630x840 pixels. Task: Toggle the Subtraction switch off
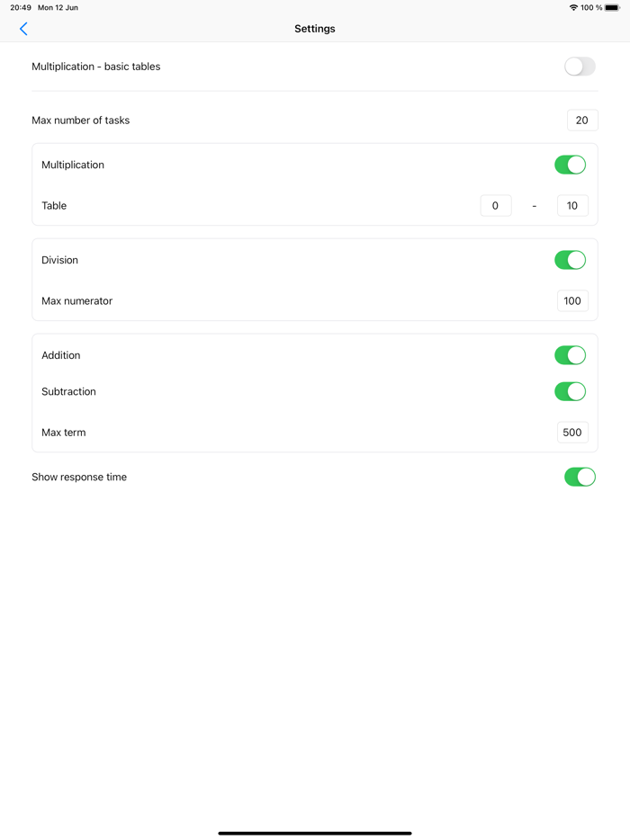(570, 391)
